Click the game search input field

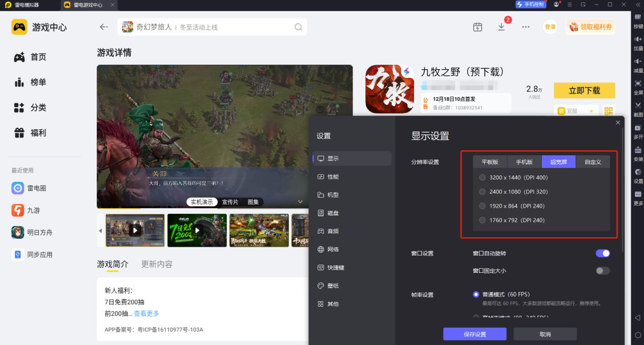[212, 27]
